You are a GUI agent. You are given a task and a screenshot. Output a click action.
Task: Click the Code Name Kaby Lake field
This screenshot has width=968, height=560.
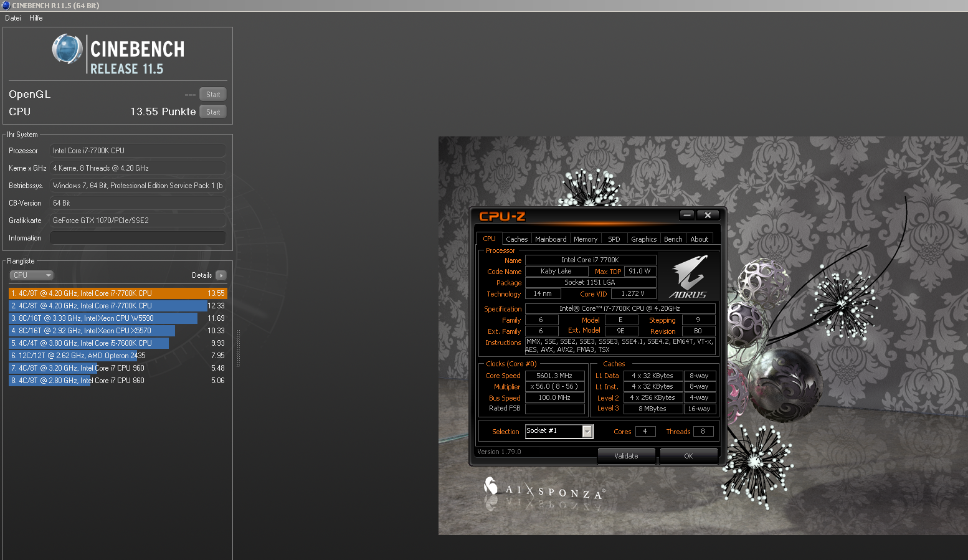pos(556,271)
